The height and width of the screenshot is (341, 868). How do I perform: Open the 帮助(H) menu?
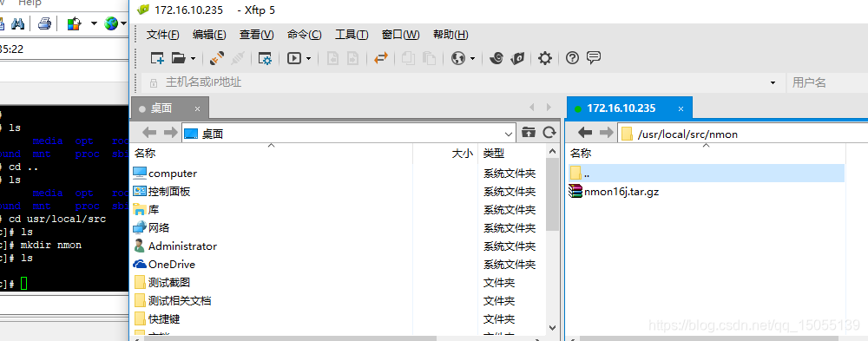pos(450,35)
